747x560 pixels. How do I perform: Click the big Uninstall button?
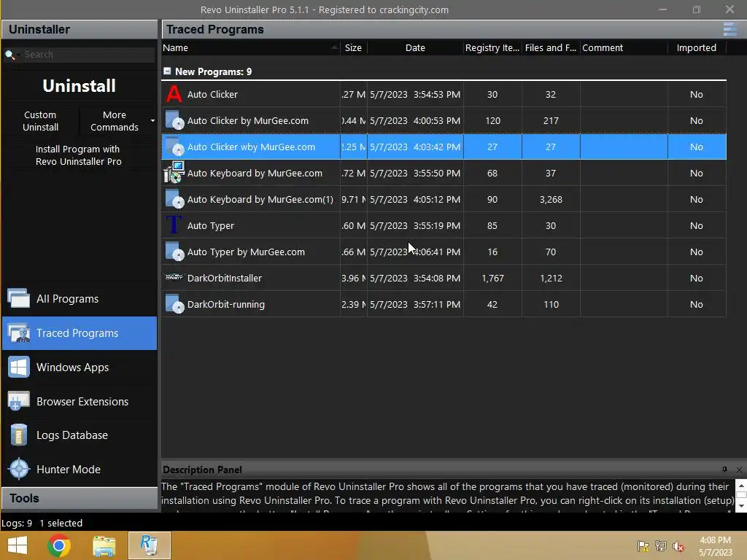pyautogui.click(x=79, y=86)
